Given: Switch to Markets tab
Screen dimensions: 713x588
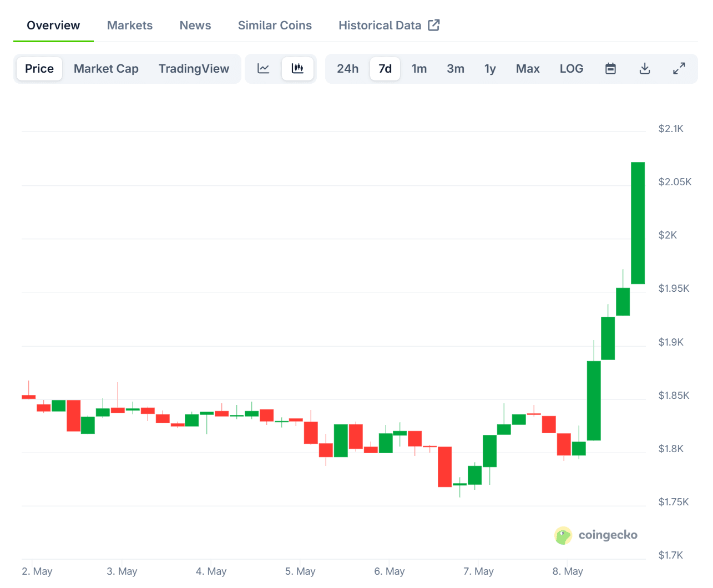Looking at the screenshot, I should click(x=130, y=26).
